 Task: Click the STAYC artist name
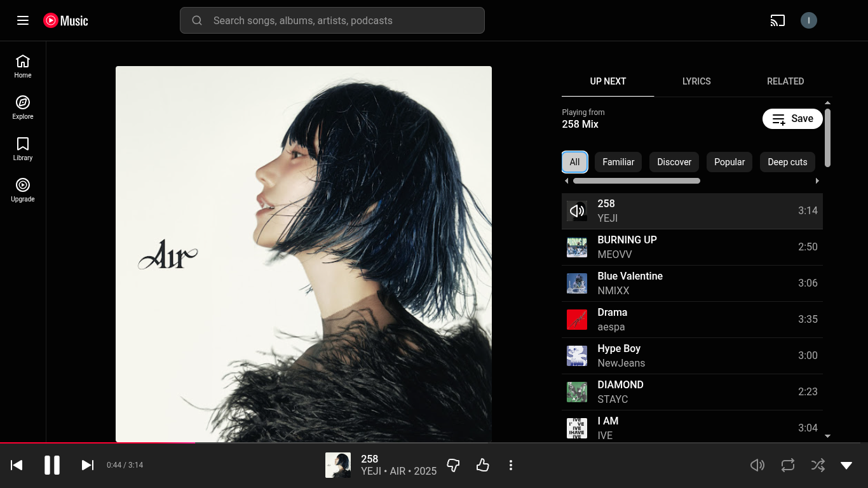[x=613, y=400]
